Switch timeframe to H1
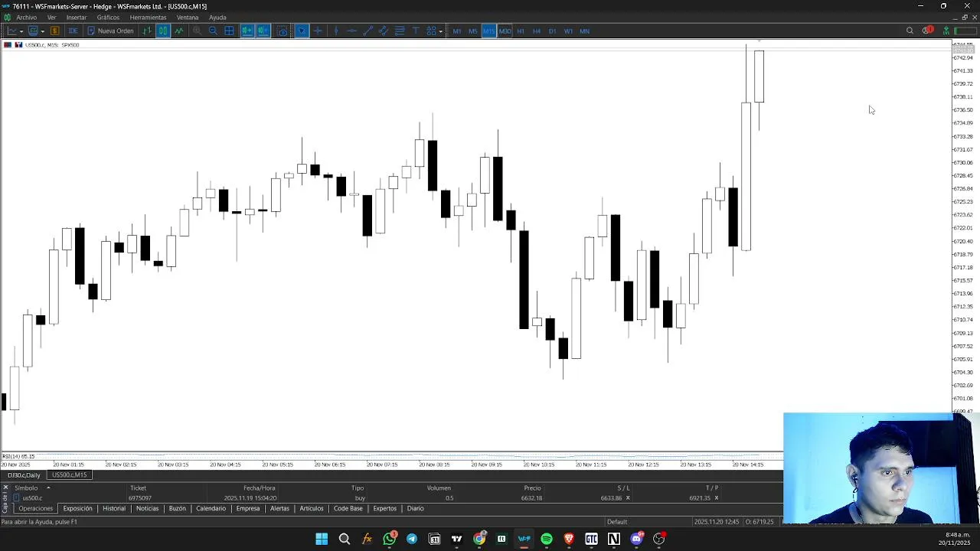The width and height of the screenshot is (980, 551). point(521,31)
